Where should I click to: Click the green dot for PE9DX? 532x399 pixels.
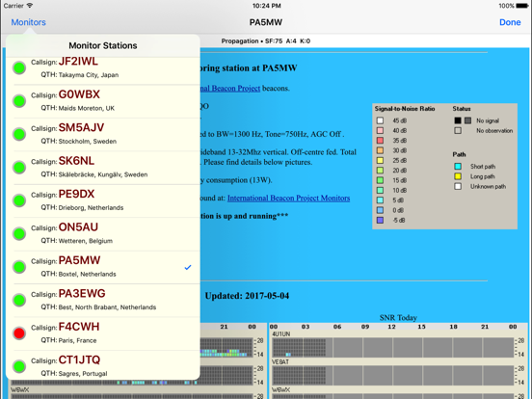click(x=19, y=200)
